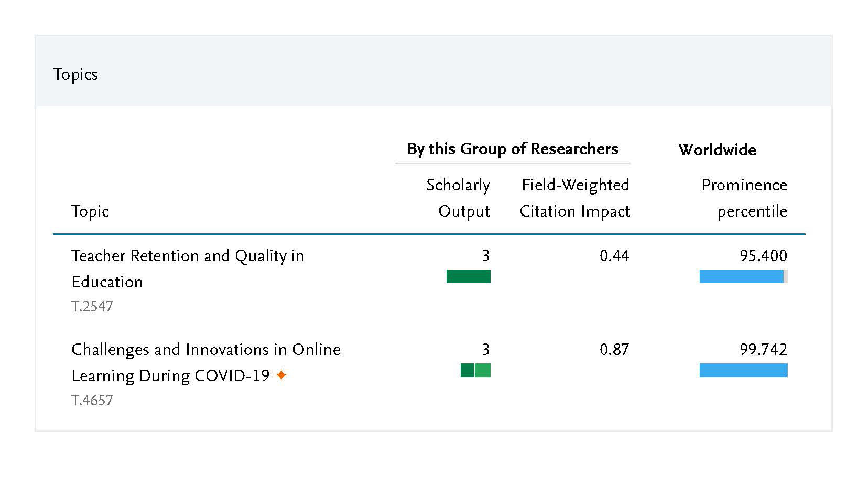Click the Topic column header
The image size is (868, 484).
[90, 211]
